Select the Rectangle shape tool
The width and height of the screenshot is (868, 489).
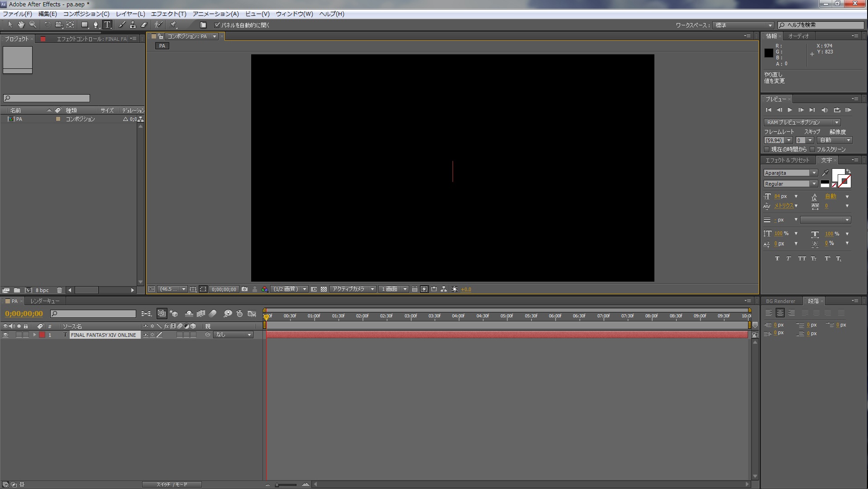[85, 25]
